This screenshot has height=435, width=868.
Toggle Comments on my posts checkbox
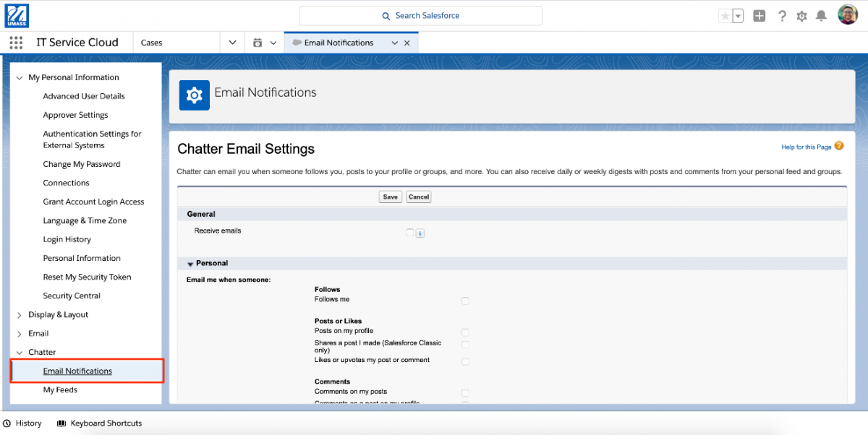tap(465, 393)
